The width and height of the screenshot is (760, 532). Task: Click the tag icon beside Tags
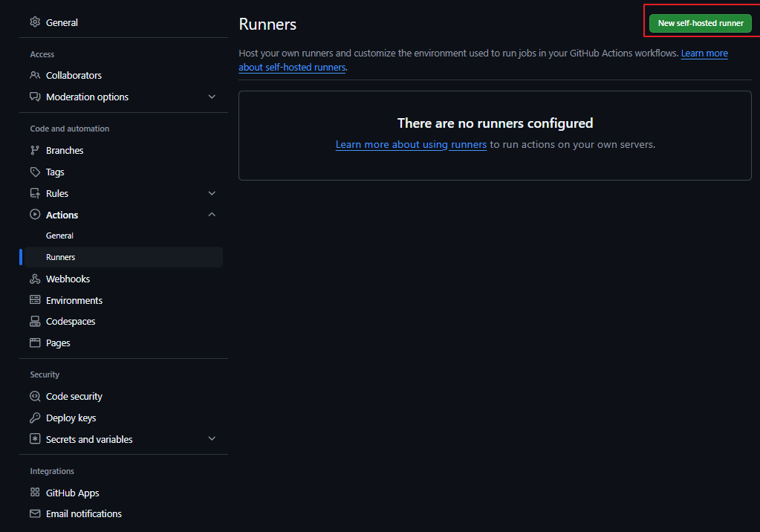(35, 172)
